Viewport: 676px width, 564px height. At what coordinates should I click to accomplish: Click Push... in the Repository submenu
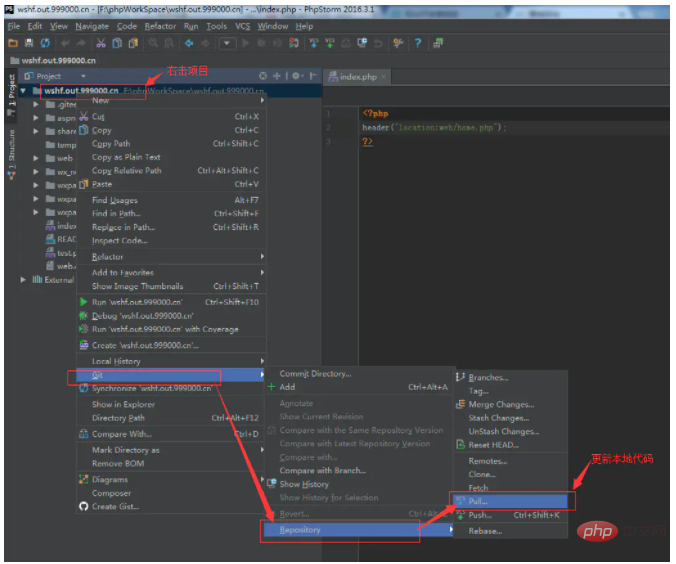tap(480, 515)
